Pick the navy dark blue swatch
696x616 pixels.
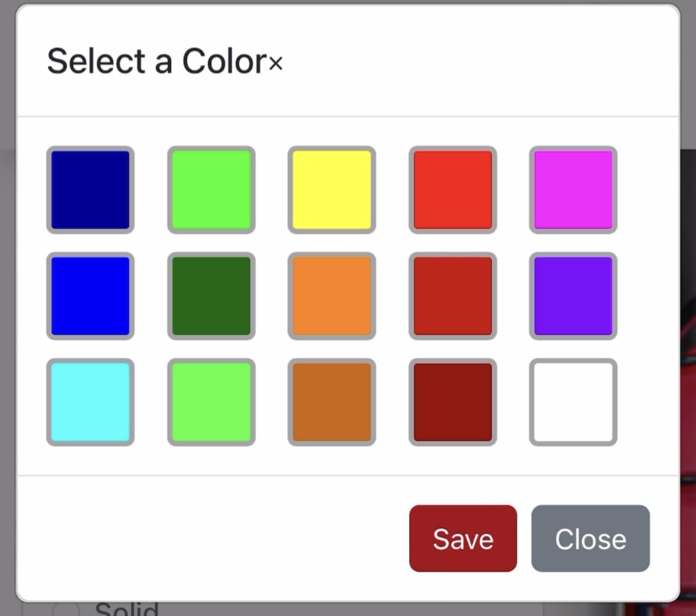click(90, 190)
